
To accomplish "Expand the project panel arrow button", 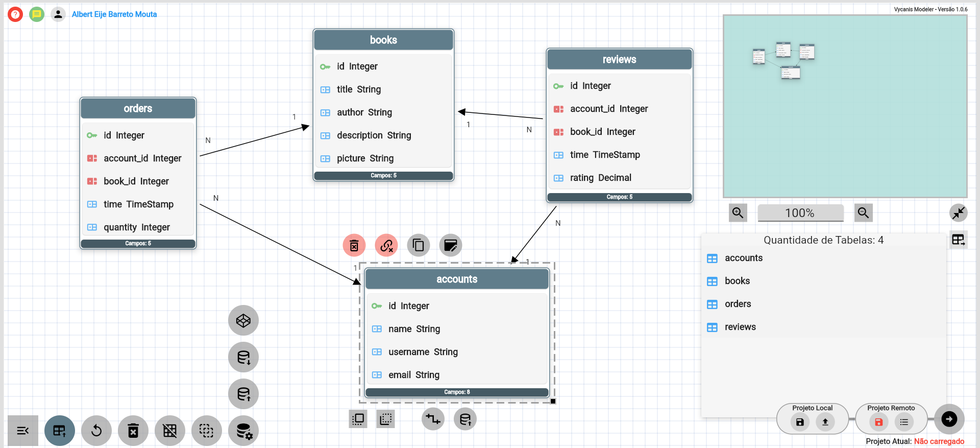I will (949, 419).
